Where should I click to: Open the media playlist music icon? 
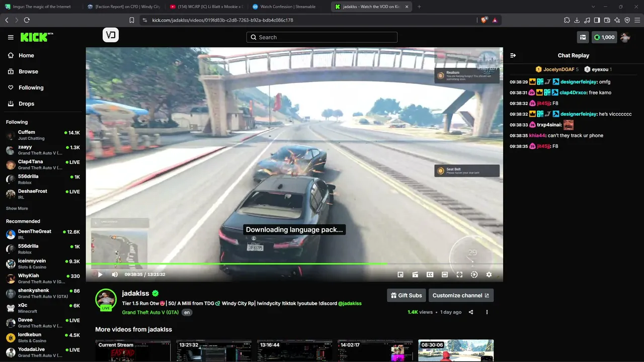pos(587,20)
